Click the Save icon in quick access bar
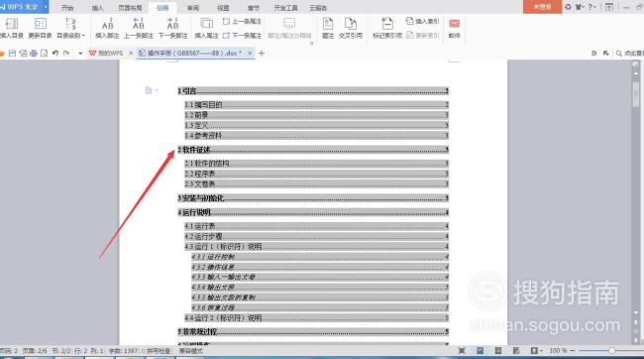Screen dimensions: 644x359 12,53
